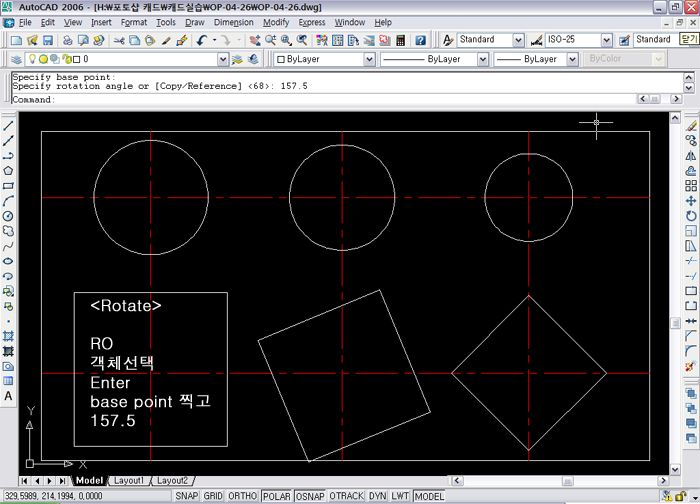Cut selection using the scissors icon

coord(119,40)
